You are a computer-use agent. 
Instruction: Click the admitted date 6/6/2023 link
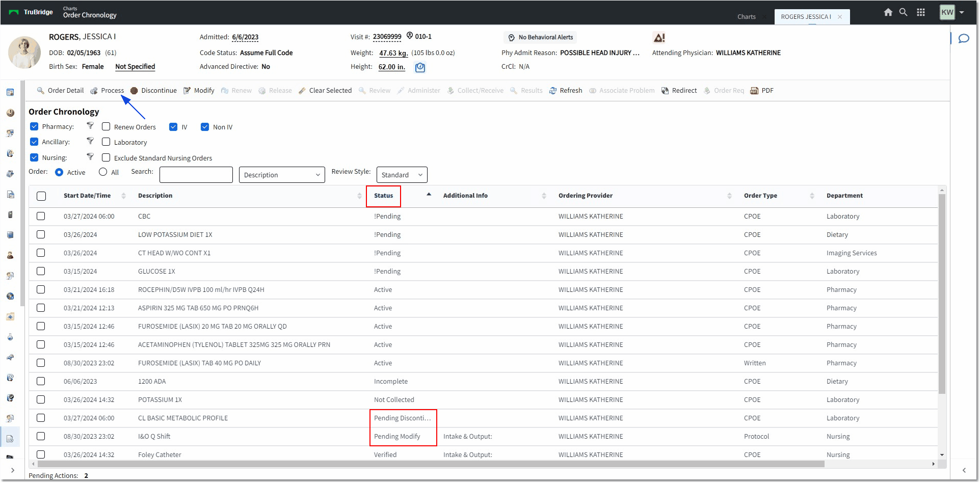tap(245, 37)
